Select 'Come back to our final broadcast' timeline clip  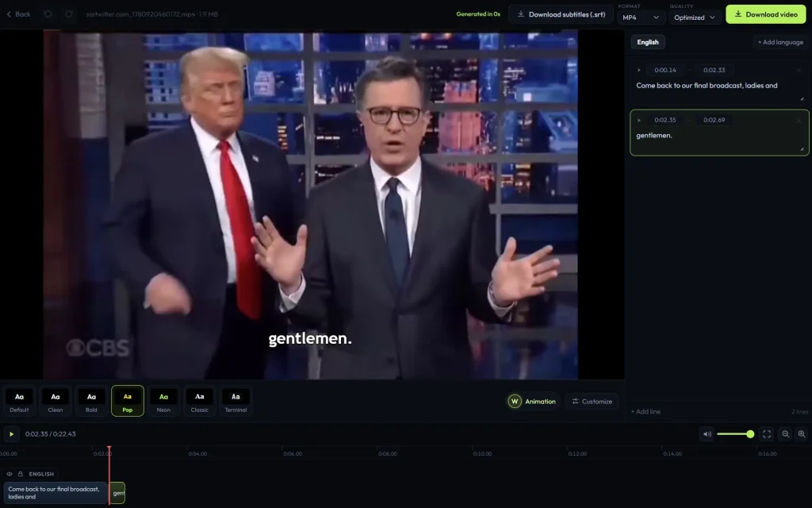coord(56,493)
